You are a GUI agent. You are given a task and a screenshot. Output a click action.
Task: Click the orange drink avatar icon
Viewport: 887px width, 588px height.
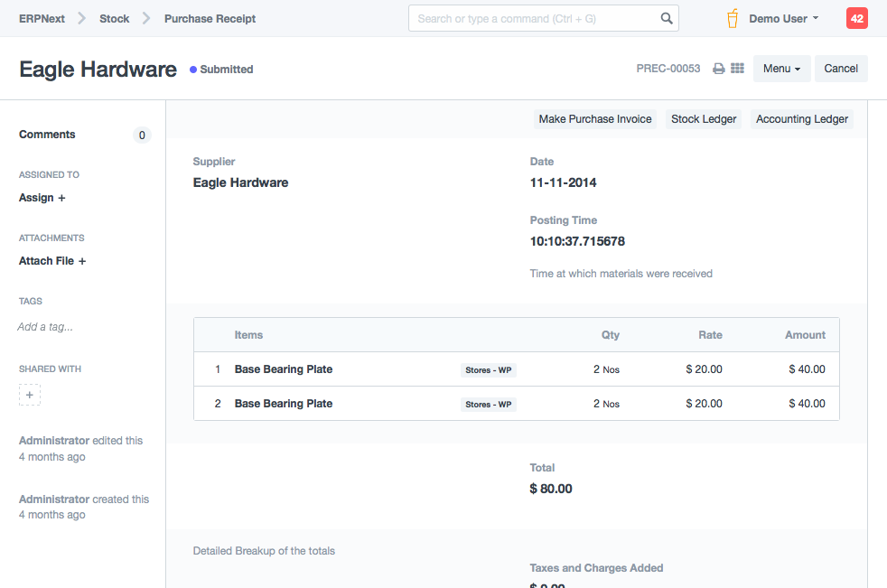[733, 18]
